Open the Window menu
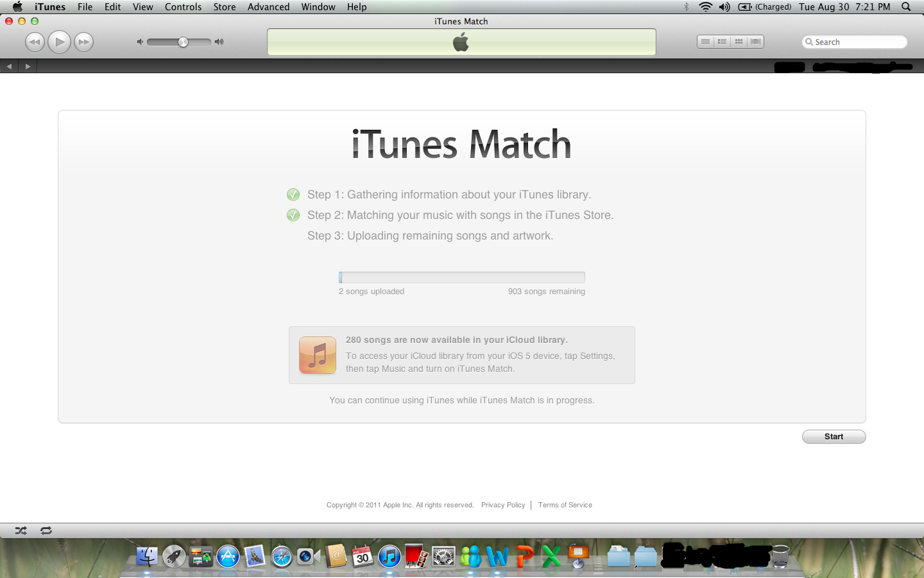Screen dimensions: 924x578 pos(318,7)
